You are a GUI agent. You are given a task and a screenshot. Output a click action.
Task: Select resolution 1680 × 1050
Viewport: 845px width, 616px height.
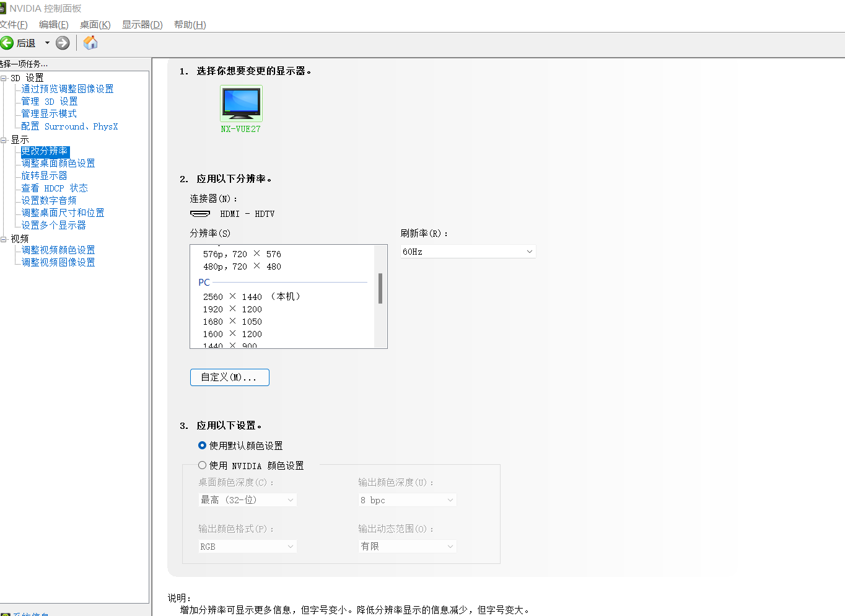point(232,322)
